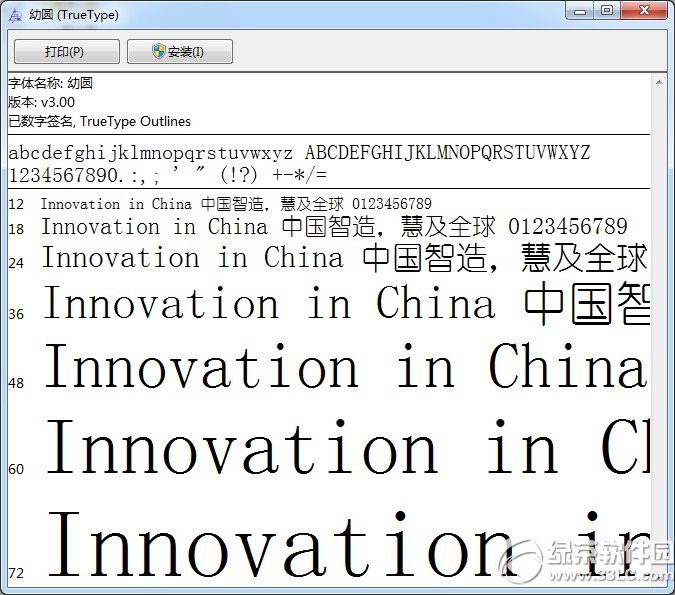
Task: Click the 字体名称: 幼圆 text line
Action: [50, 83]
